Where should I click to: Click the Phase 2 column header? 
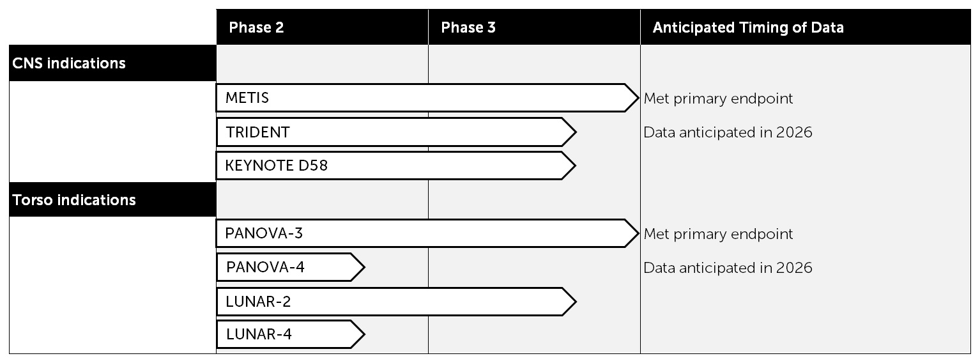(x=256, y=27)
